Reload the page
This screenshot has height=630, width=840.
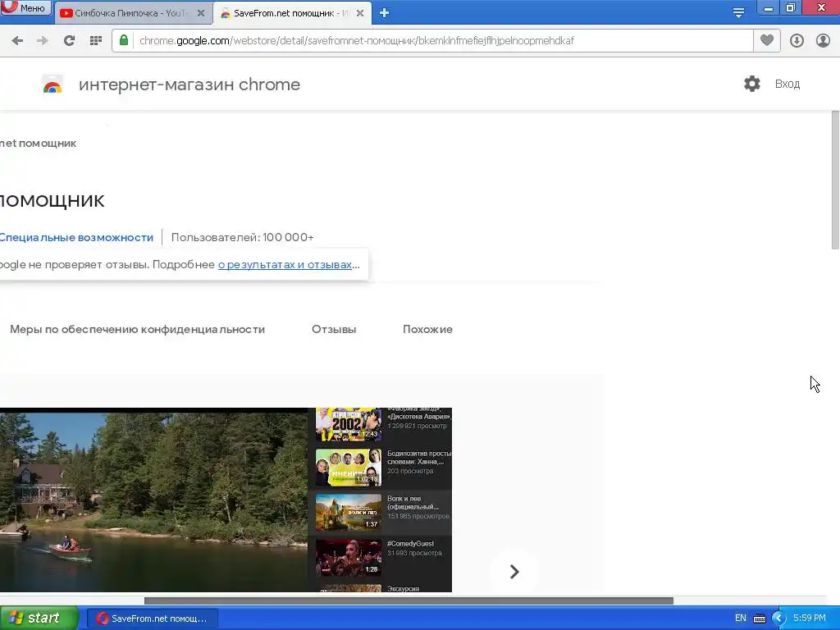(69, 41)
